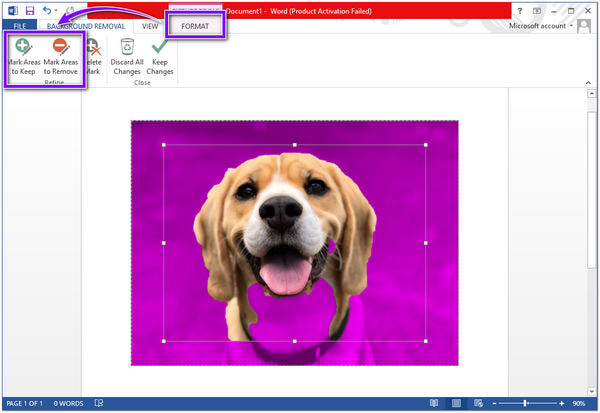Click the vertical scrollbar up arrow
The image size is (600, 413).
pyautogui.click(x=592, y=93)
